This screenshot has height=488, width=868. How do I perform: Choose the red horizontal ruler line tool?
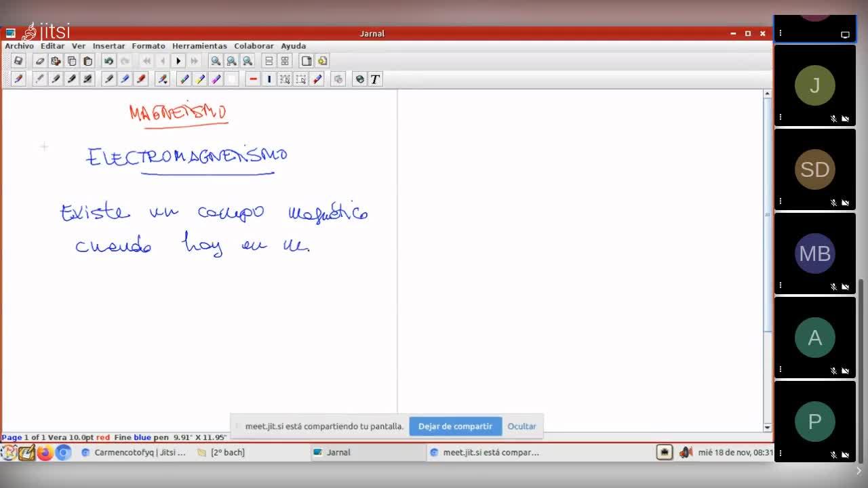(253, 79)
